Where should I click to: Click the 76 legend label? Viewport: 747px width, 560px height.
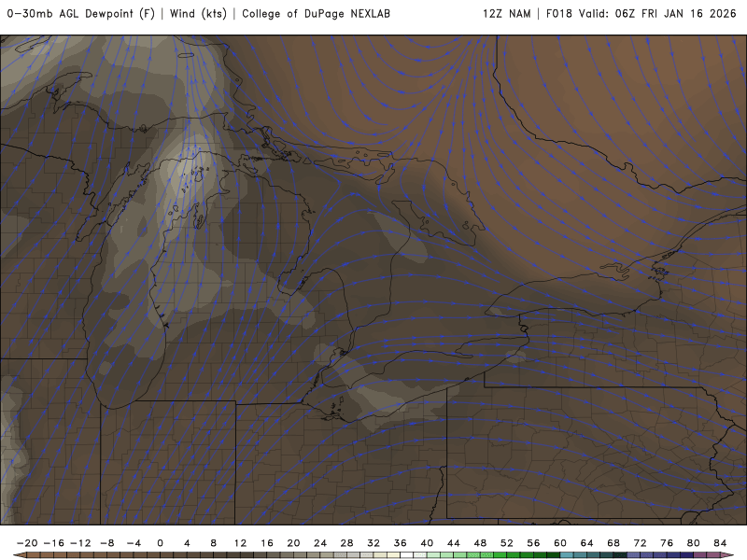pos(667,543)
